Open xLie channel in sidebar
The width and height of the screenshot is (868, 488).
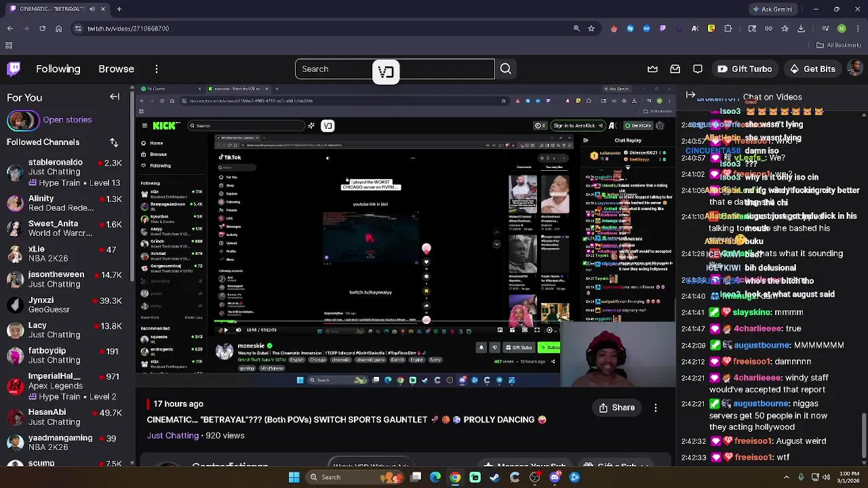coord(64,254)
